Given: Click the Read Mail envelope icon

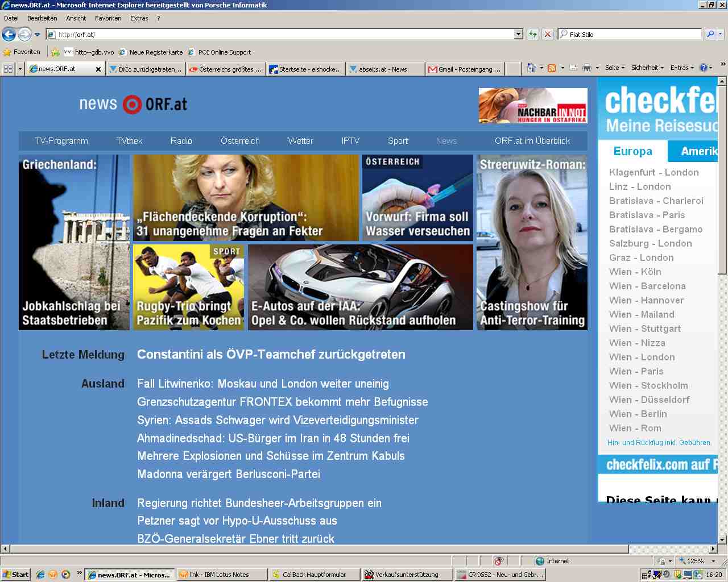Looking at the screenshot, I should pyautogui.click(x=573, y=68).
